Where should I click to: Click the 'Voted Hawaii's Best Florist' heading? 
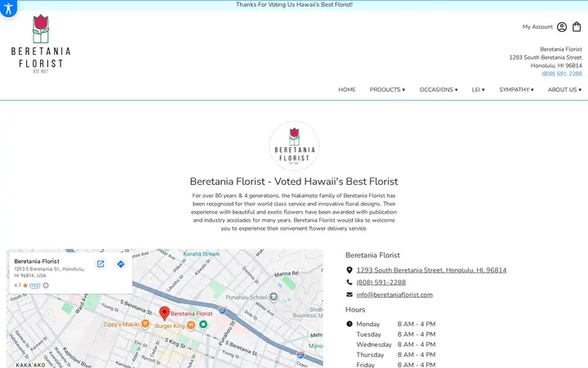coord(294,182)
